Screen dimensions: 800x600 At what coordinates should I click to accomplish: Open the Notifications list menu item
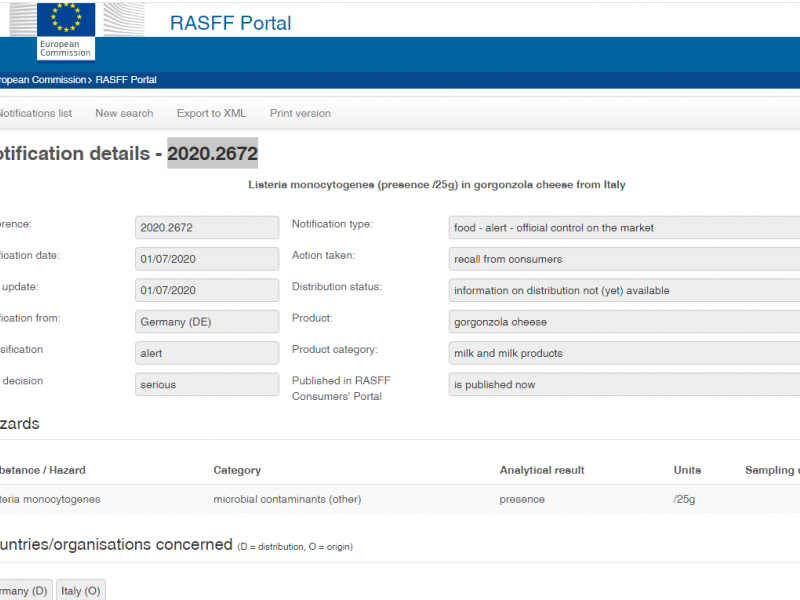click(36, 113)
